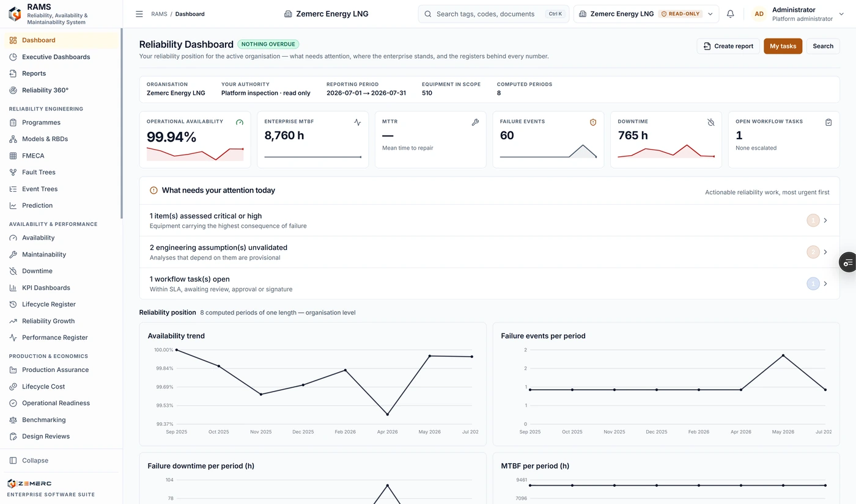Click the 99.94% operational availability value

coord(172,137)
